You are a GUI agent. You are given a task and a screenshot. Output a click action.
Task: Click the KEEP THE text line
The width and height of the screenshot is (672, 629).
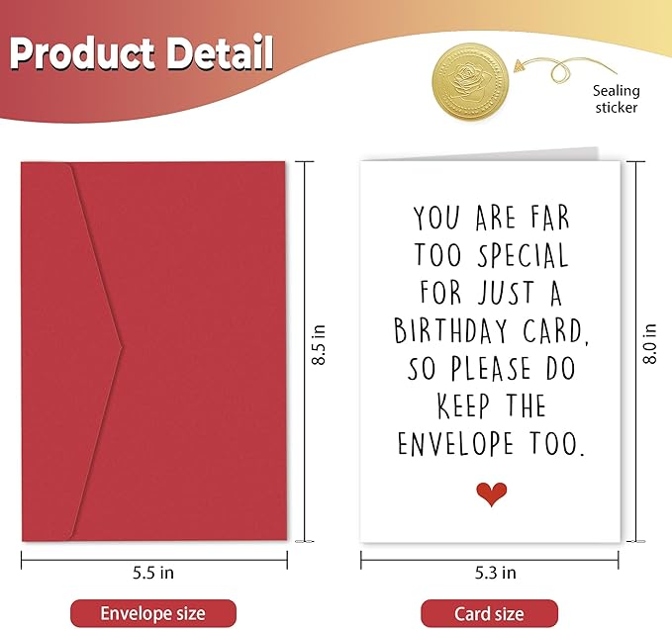point(491,406)
